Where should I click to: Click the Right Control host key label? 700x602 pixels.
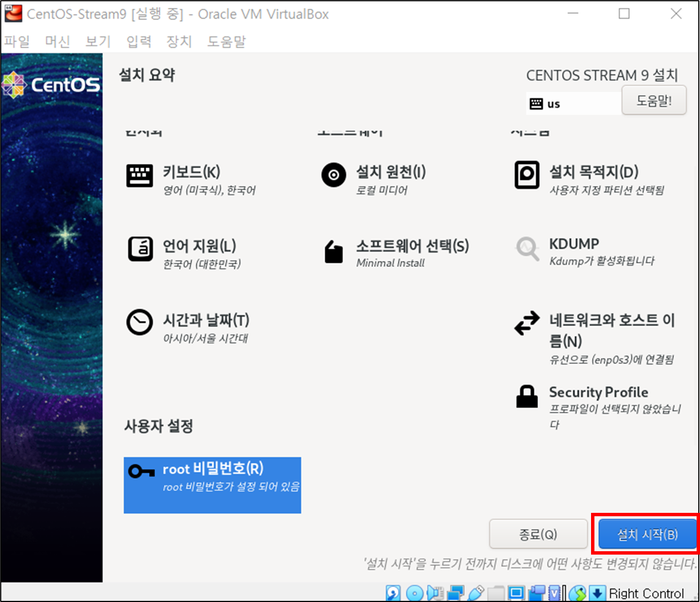point(646,594)
